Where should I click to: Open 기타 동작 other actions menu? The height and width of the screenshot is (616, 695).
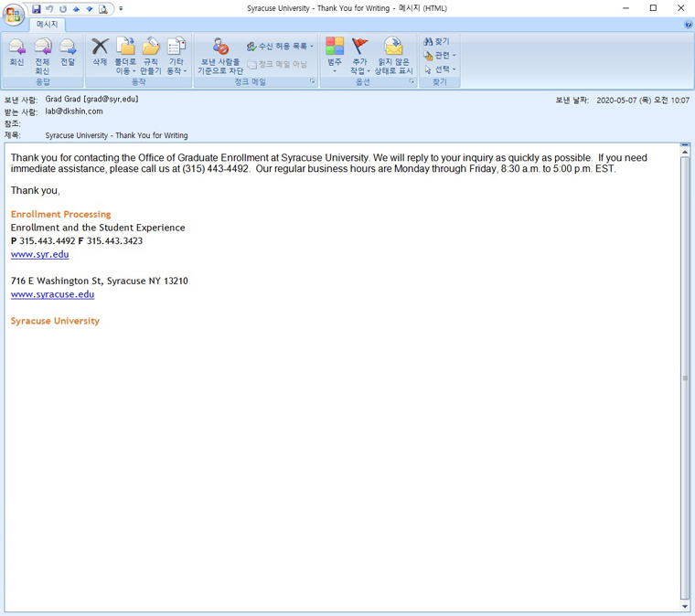point(176,57)
